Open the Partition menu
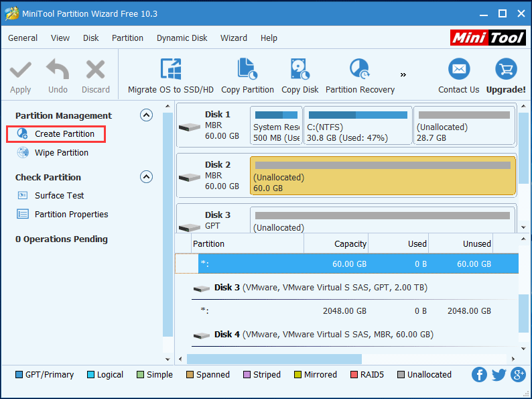This screenshot has width=532, height=399. 127,38
